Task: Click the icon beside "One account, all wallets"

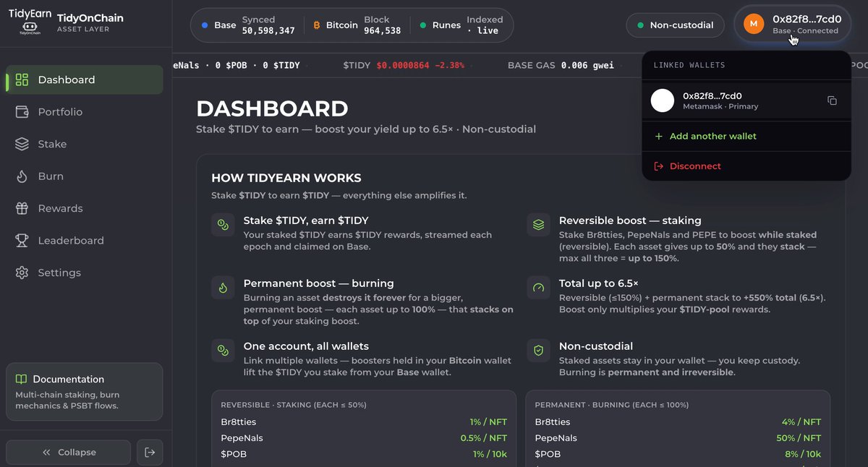Action: click(223, 351)
